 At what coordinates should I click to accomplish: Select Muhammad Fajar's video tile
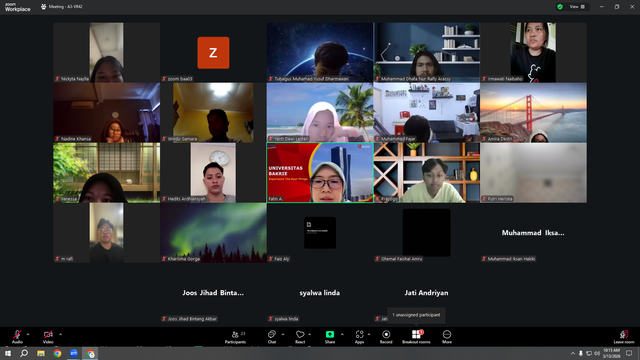click(427, 112)
